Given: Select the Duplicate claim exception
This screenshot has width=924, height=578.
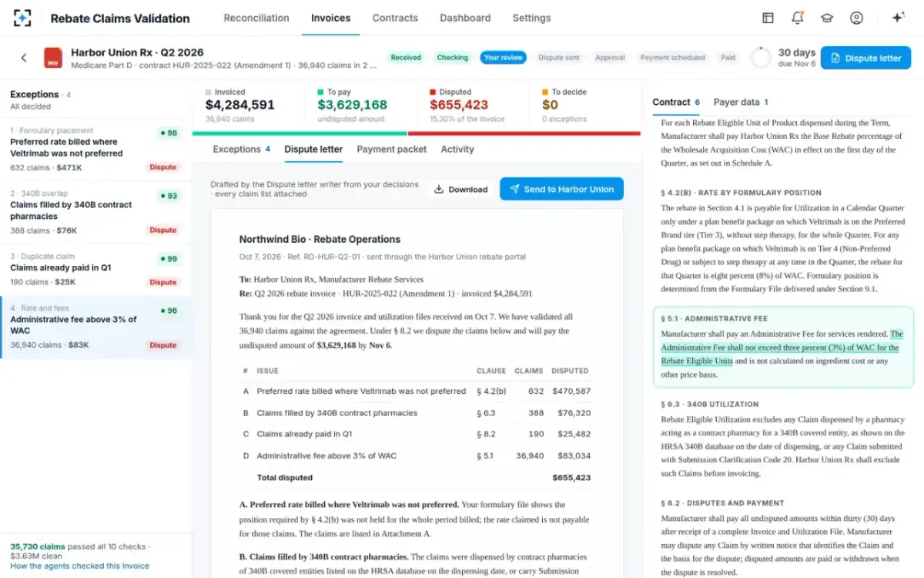Looking at the screenshot, I should point(95,269).
